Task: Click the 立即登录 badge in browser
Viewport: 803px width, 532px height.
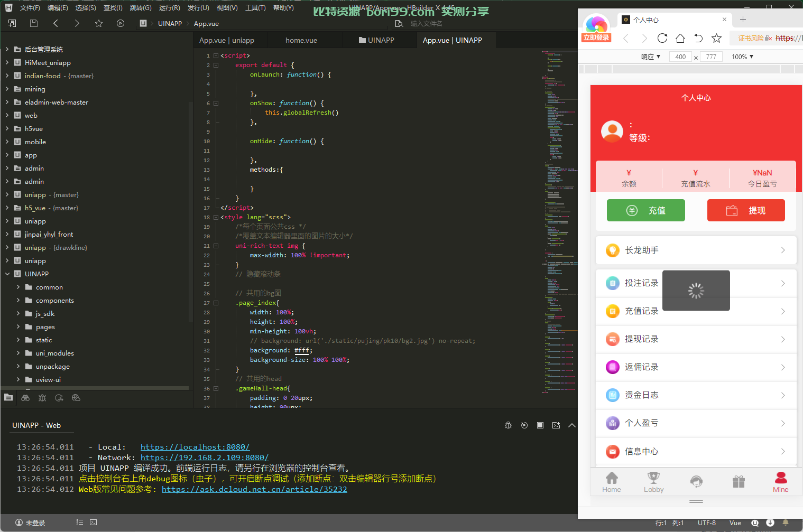Action: click(596, 38)
